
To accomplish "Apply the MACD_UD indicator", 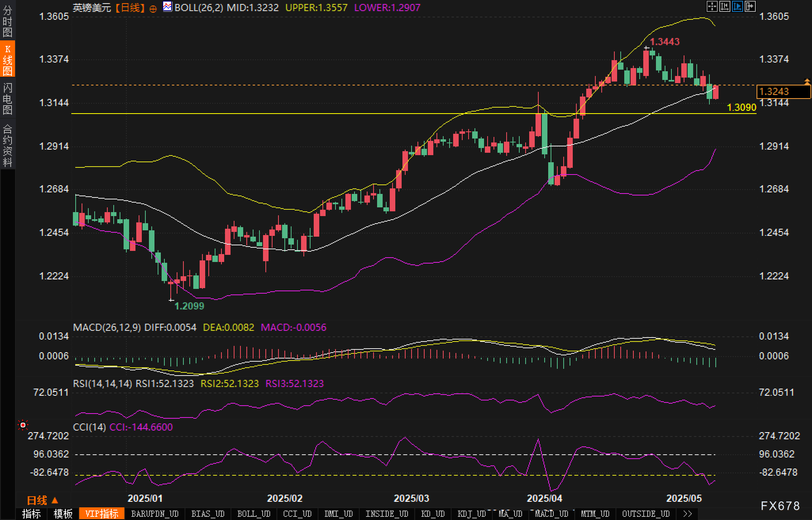I will tap(551, 514).
